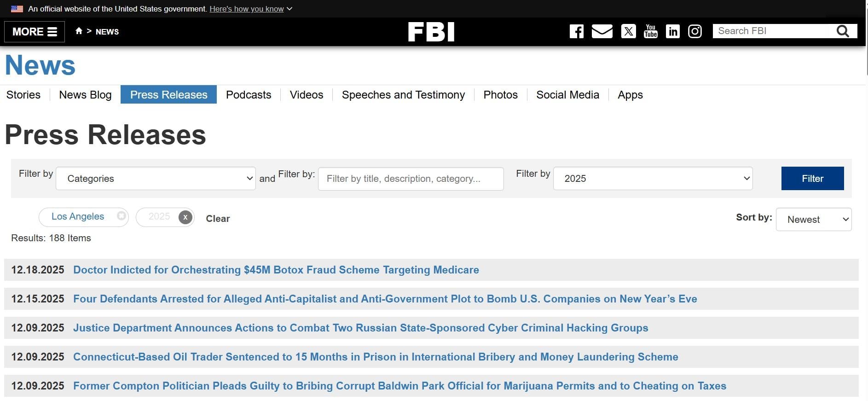The image size is (868, 401).
Task: Open the FBI Facebook page icon
Action: (x=576, y=31)
